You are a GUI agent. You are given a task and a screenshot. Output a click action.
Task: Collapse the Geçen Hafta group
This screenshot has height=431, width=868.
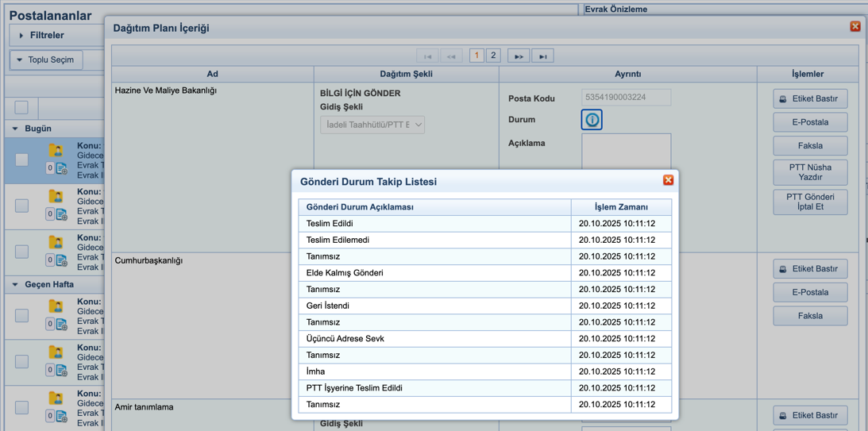coord(15,284)
